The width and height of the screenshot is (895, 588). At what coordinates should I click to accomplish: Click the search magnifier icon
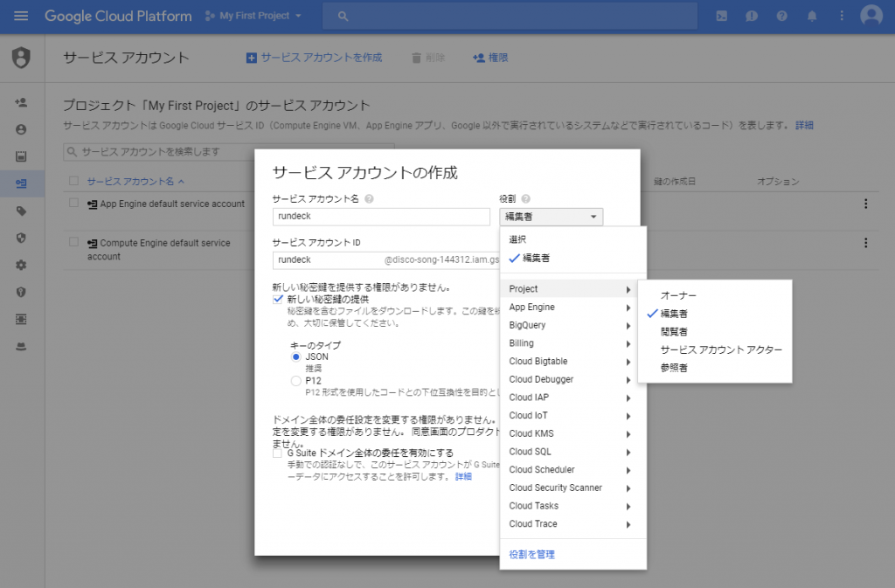click(x=343, y=16)
